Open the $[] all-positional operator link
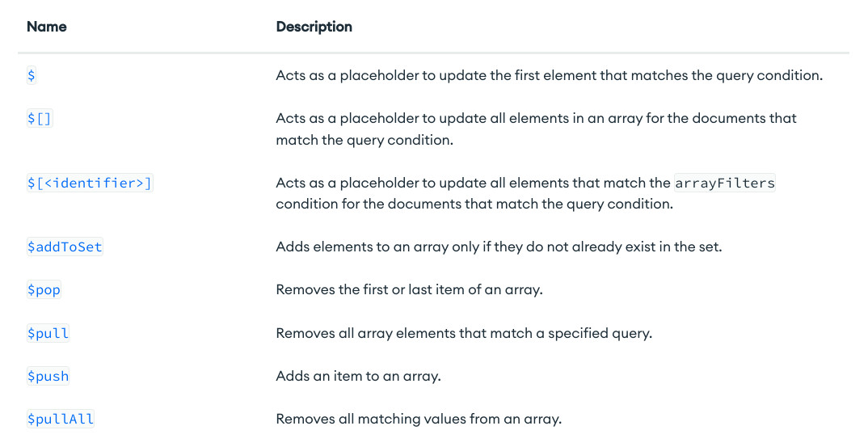This screenshot has height=447, width=868. 40,118
